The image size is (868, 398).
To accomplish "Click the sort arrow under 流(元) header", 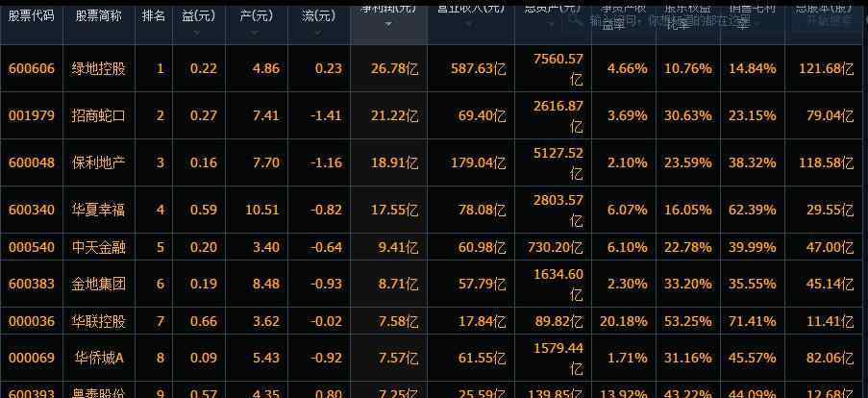I will 318,33.
